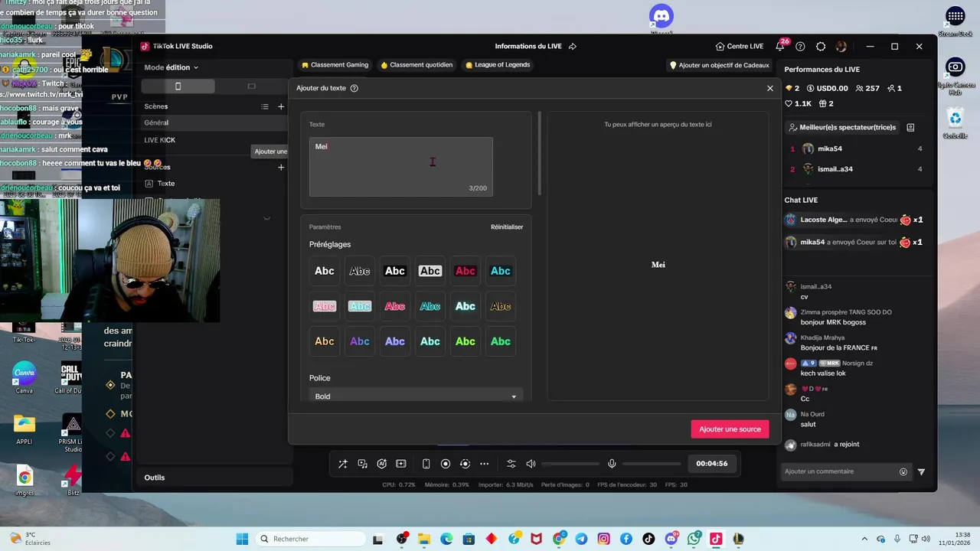Click Réinitialiser parameters link
The width and height of the screenshot is (980, 551).
point(507,227)
